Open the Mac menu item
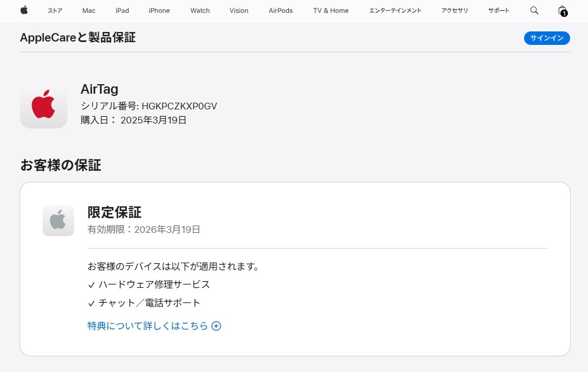 [89, 11]
